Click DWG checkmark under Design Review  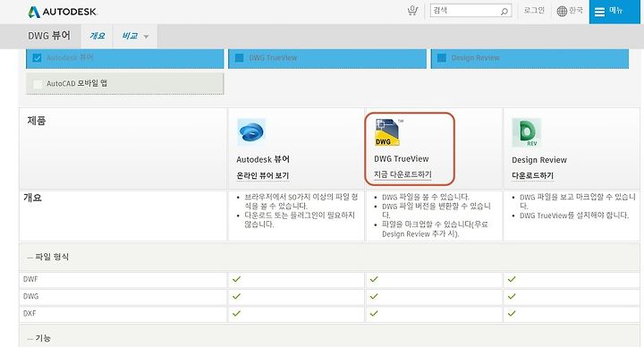pyautogui.click(x=512, y=297)
